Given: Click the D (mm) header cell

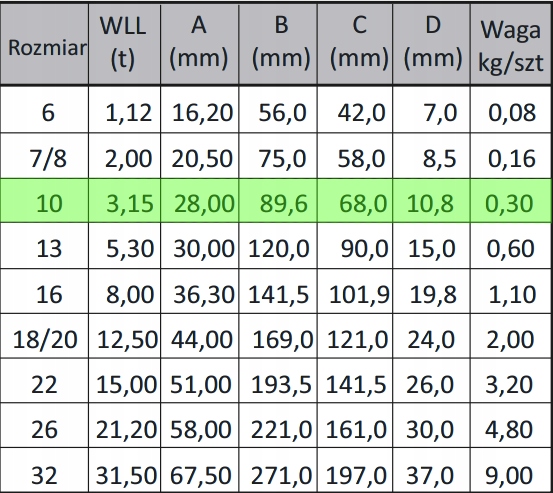Looking at the screenshot, I should [431, 44].
